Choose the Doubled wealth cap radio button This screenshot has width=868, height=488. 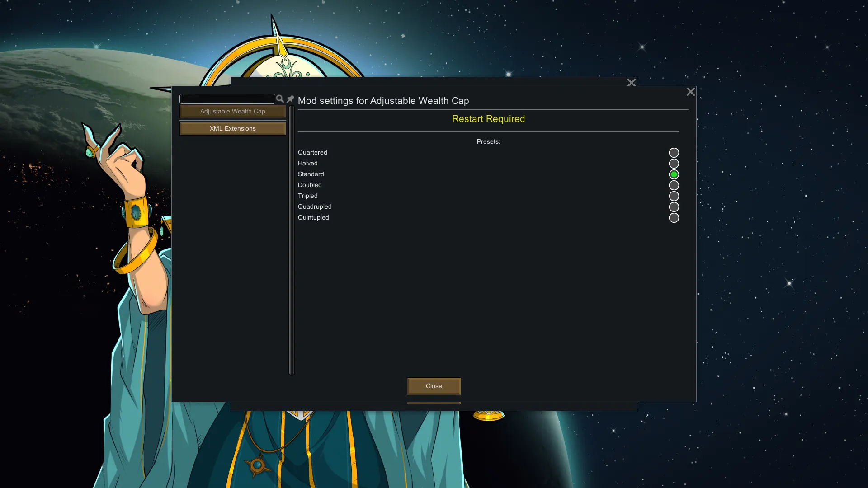coord(674,185)
